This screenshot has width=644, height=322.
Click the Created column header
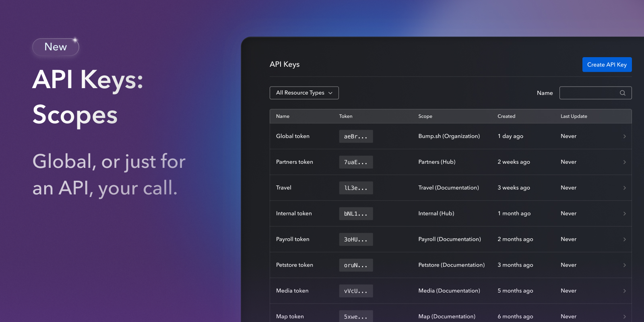pos(506,116)
